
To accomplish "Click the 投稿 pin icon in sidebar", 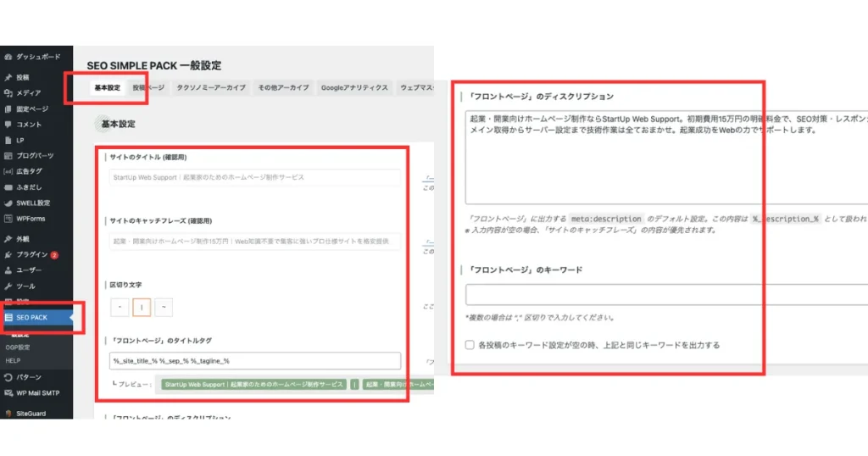I will pyautogui.click(x=8, y=77).
